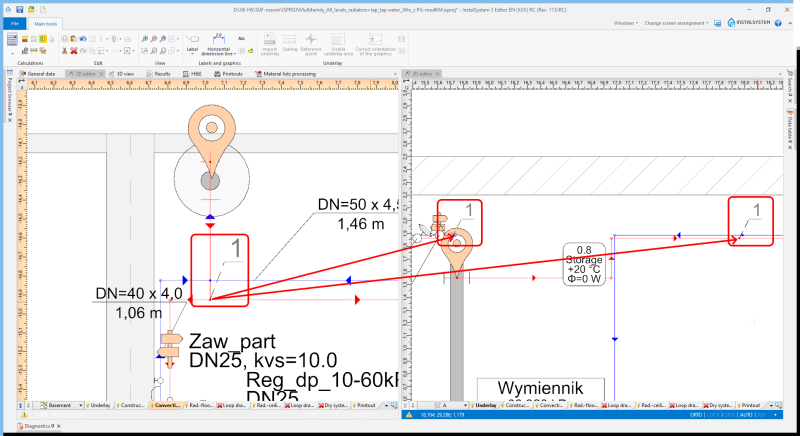The width and height of the screenshot is (800, 436).
Task: Open the large Calculations icon
Action: (x=12, y=39)
